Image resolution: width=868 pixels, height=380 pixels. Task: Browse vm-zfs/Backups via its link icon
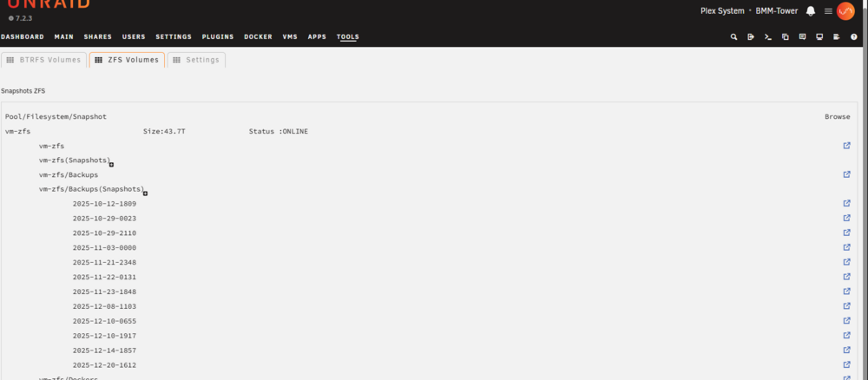846,174
